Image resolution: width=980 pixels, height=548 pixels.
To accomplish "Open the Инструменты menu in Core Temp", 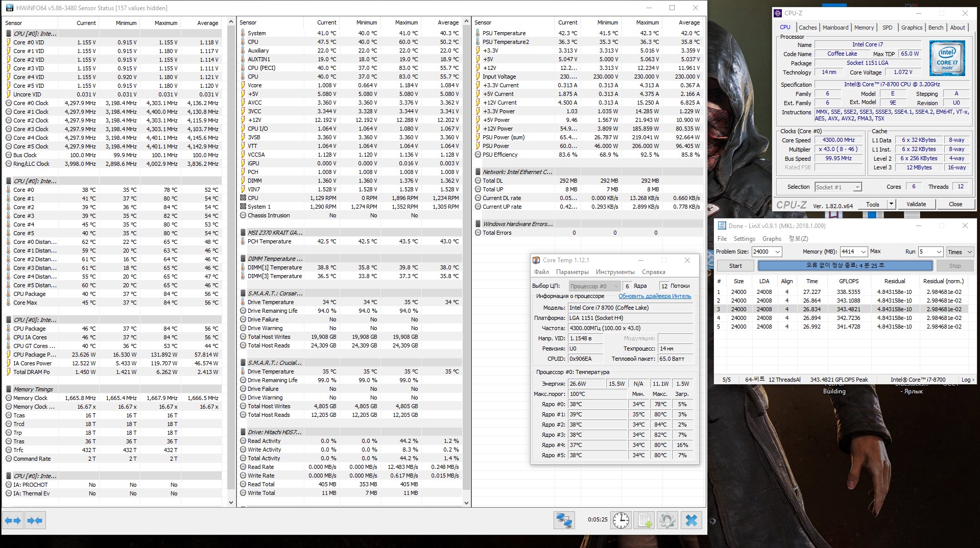I will click(615, 272).
